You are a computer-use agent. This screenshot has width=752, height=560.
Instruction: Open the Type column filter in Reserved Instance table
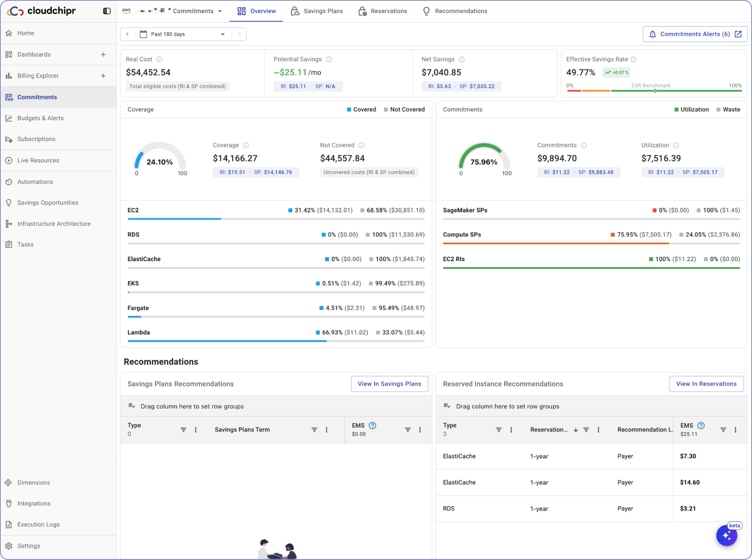point(499,430)
